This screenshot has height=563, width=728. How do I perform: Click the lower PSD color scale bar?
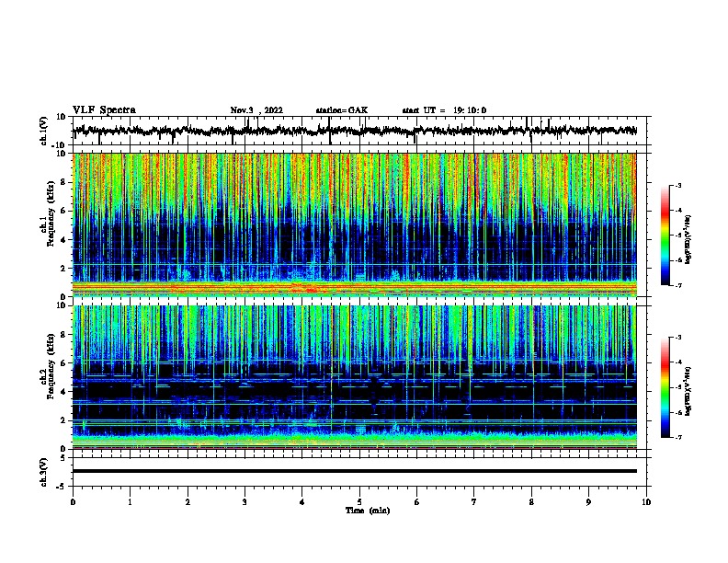(665, 387)
